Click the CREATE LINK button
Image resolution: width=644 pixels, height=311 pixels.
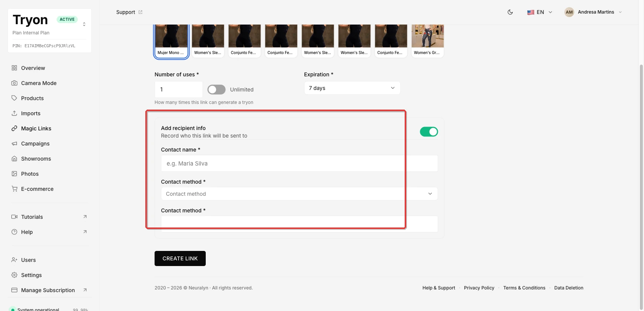tap(180, 258)
